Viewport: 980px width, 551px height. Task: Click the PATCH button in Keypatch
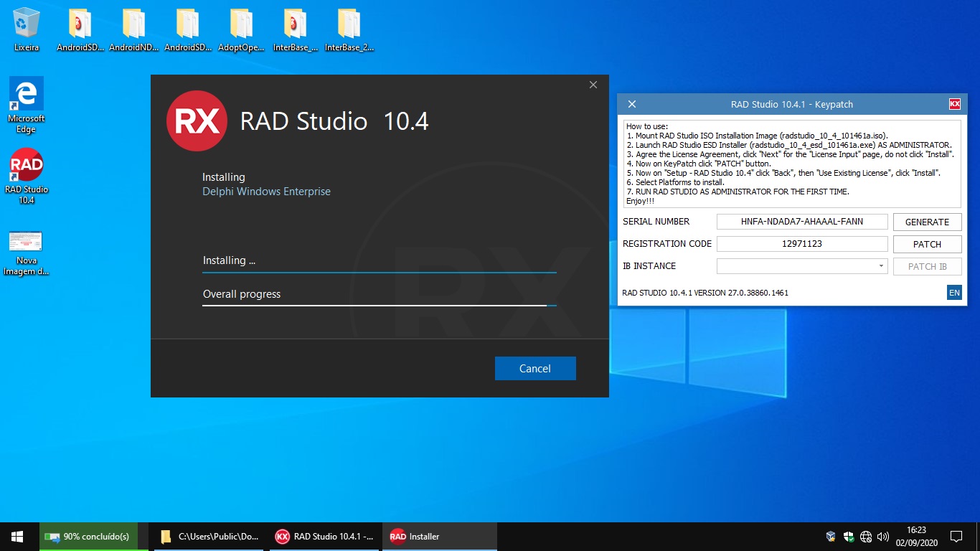tap(927, 244)
